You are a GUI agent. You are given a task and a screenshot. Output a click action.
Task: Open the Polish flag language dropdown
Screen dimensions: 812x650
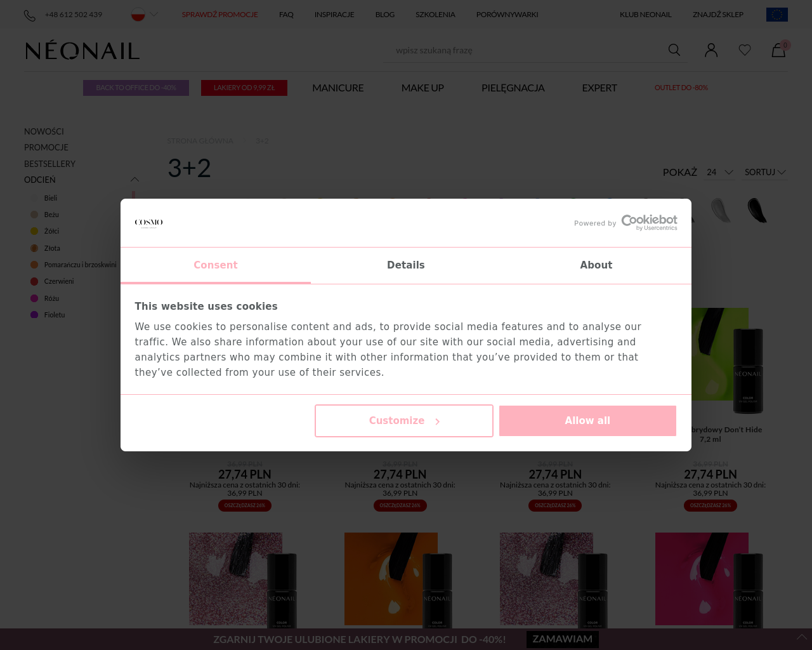tap(144, 15)
